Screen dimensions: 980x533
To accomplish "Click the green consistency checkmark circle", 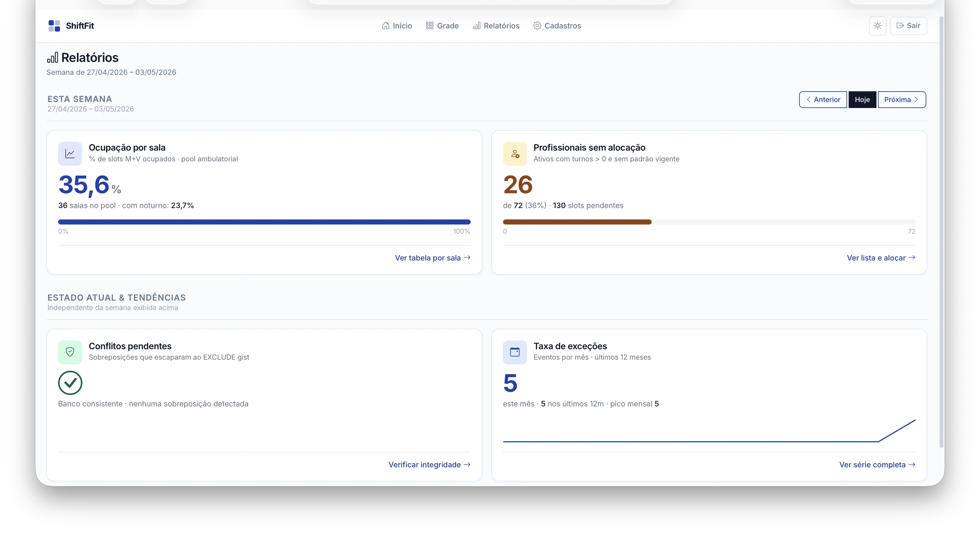I will (x=70, y=383).
